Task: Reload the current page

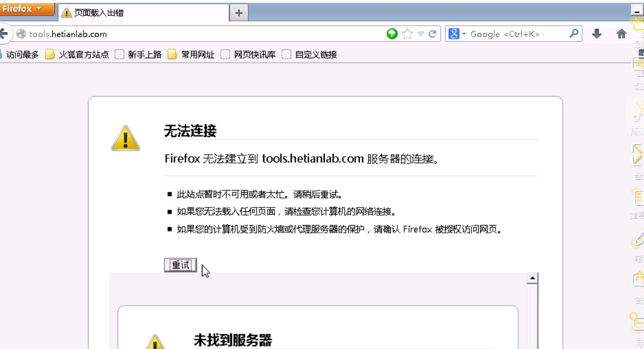Action: click(432, 33)
